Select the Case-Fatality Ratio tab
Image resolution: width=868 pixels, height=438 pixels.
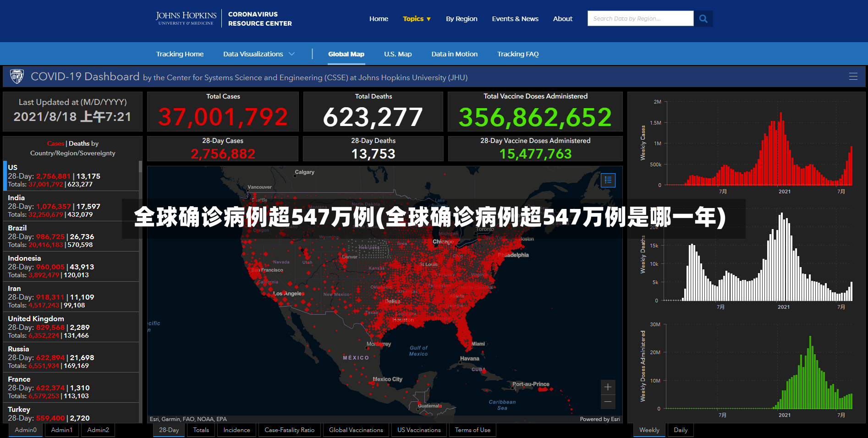click(290, 430)
